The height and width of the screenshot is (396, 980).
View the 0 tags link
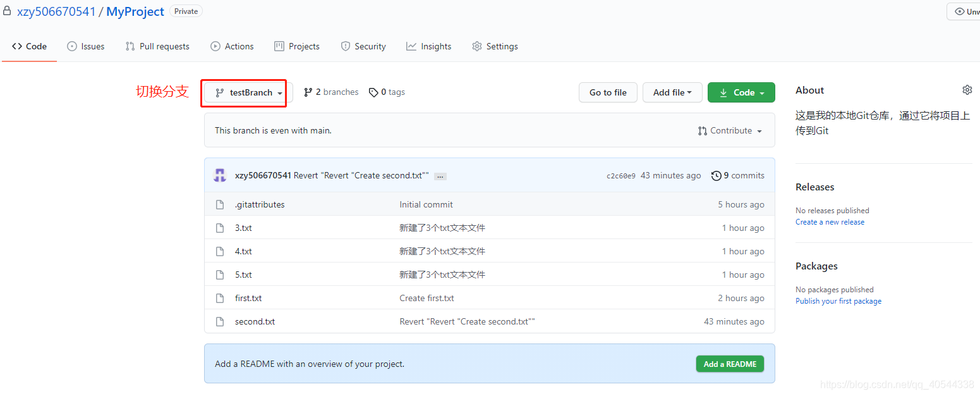coord(387,92)
